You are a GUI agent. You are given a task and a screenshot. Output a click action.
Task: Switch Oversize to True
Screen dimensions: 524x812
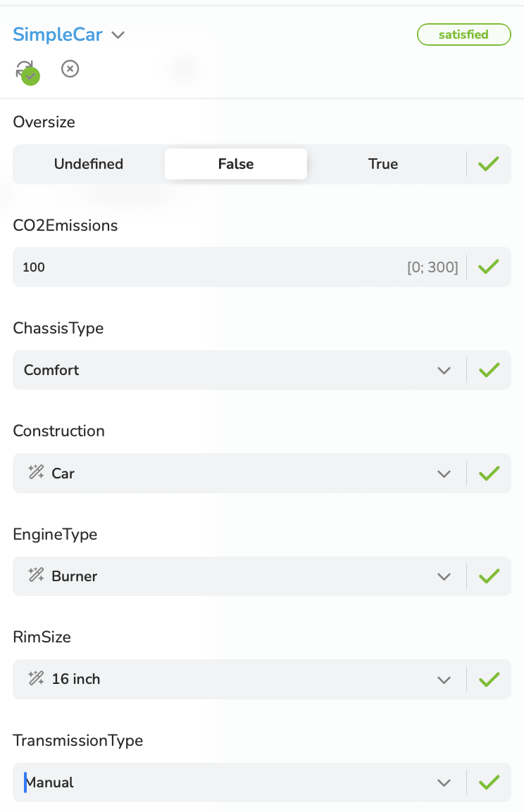pyautogui.click(x=383, y=164)
